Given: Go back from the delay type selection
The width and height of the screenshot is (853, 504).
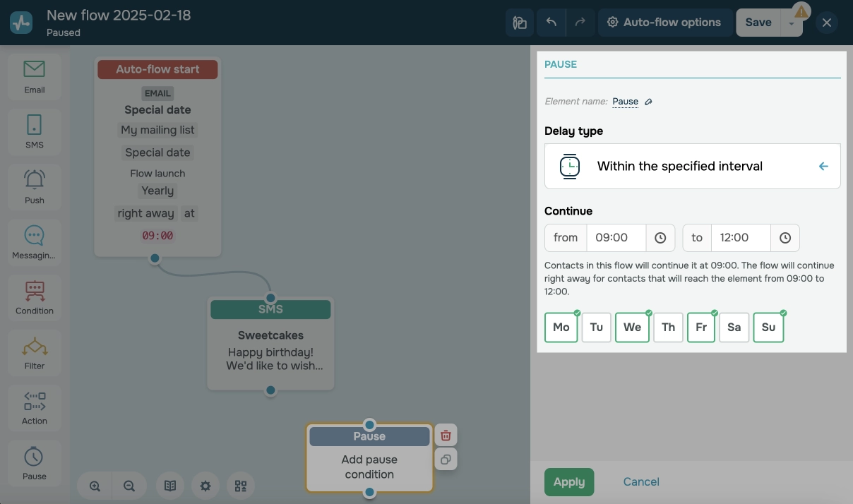Looking at the screenshot, I should point(823,166).
